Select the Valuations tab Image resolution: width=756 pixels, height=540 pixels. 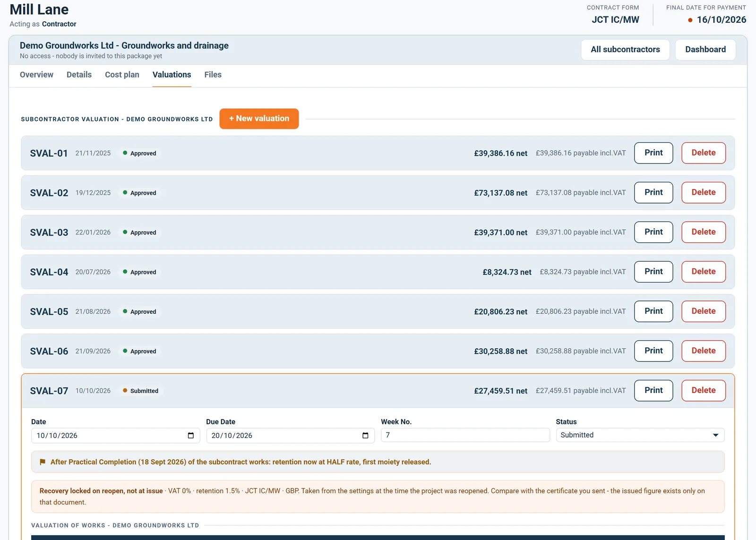click(172, 75)
